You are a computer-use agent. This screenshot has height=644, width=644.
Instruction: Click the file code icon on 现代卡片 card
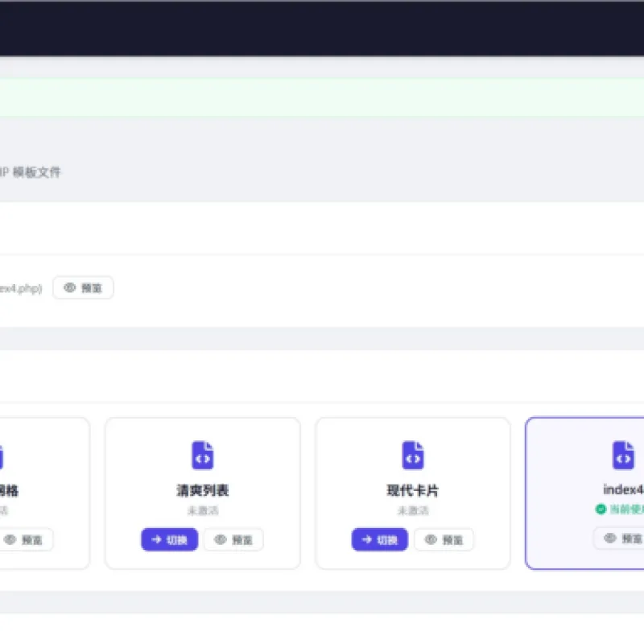click(413, 455)
